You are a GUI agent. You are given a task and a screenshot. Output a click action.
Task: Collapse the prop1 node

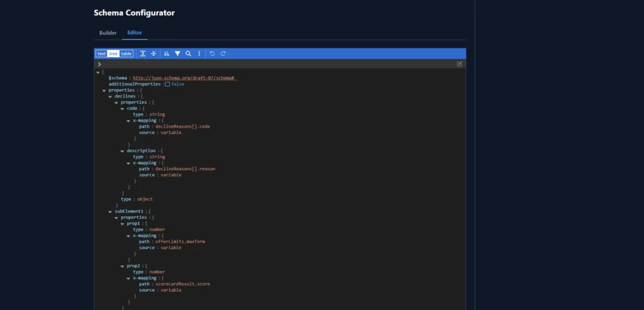123,223
